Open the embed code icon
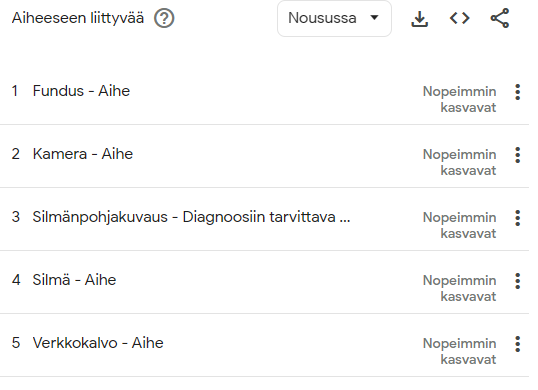 459,18
